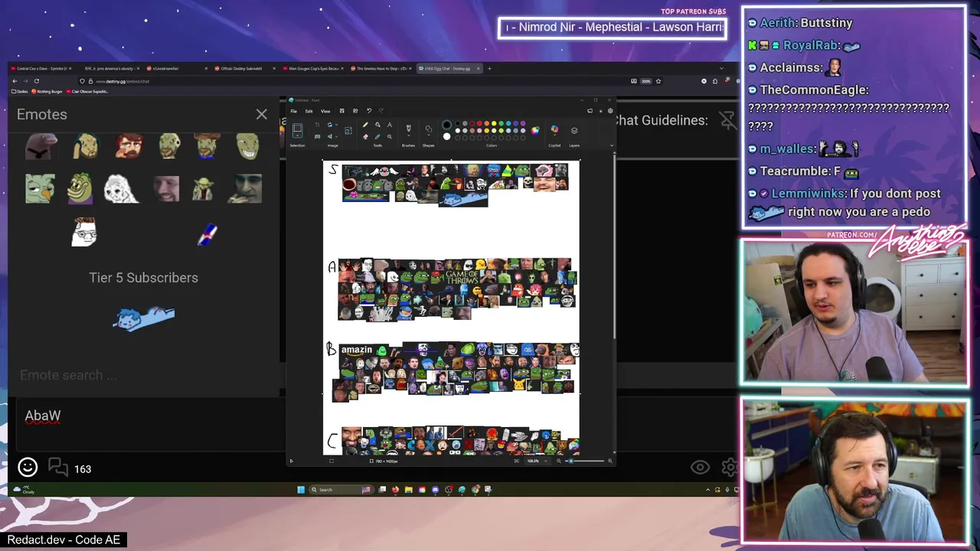Click the Emote search input field
The image size is (980, 551).
click(x=144, y=375)
